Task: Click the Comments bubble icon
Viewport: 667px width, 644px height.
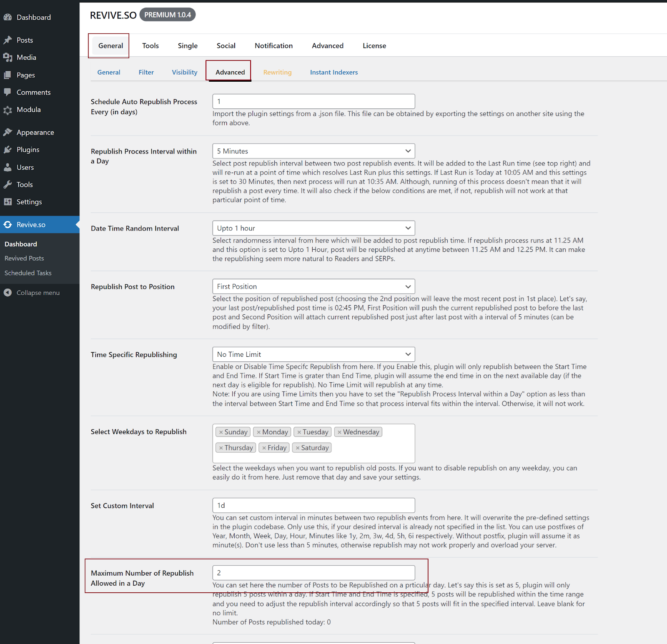Action: [x=8, y=92]
